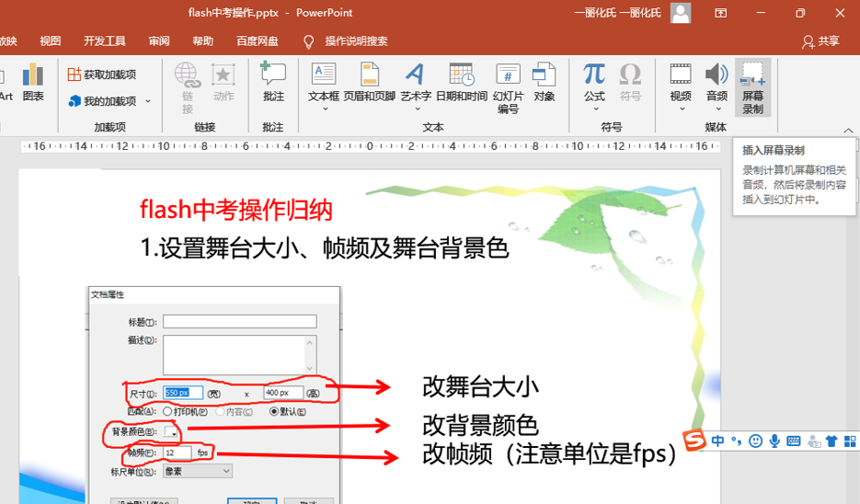Open ribbon display options button
Image resolution: width=860 pixels, height=504 pixels.
click(721, 13)
